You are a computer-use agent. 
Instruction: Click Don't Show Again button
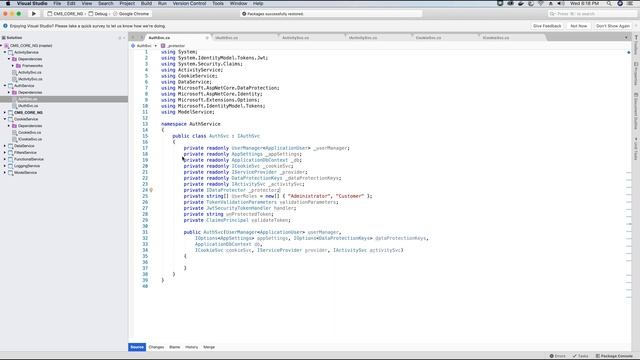[x=613, y=26]
